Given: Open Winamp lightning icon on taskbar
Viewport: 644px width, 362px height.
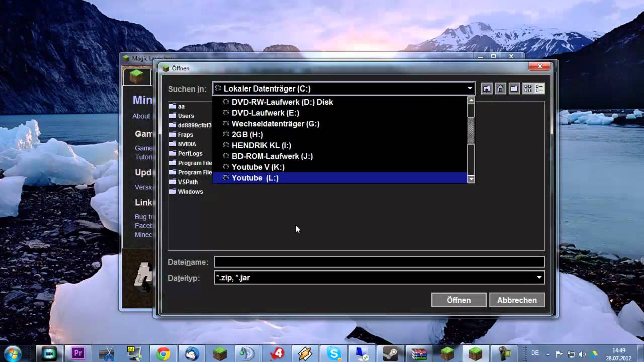Looking at the screenshot, I should pos(305,353).
